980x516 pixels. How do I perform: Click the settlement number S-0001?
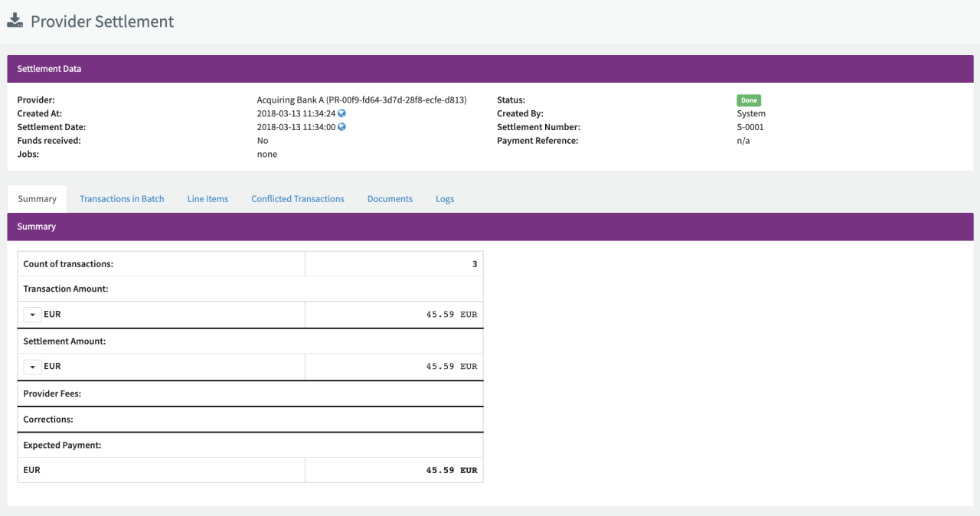click(750, 127)
